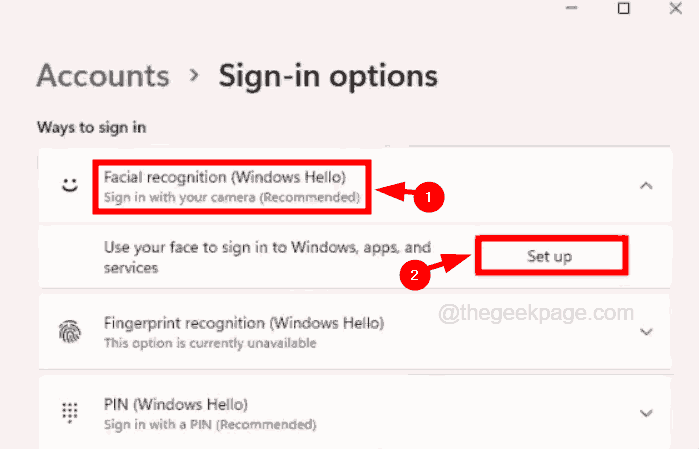Viewport: 699px width, 449px height.
Task: Click the red number 1 annotation badge
Action: (429, 199)
